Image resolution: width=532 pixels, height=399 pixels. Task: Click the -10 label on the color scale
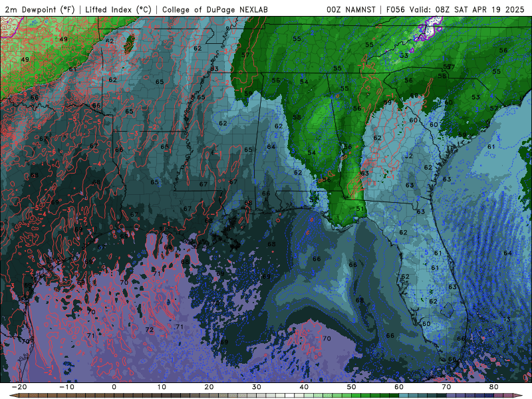[66, 387]
